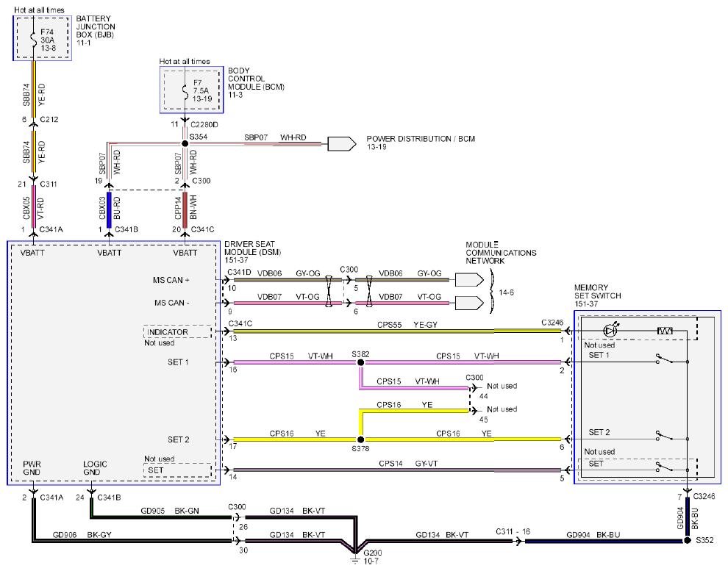Select the S354 splice dot
This screenshot has width=728, height=571.
click(x=185, y=144)
